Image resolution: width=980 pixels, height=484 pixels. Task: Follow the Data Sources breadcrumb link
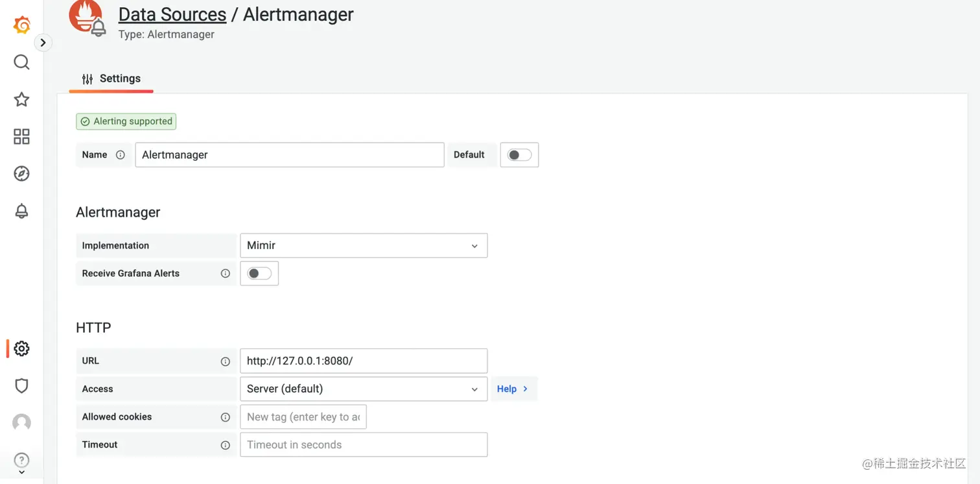[x=172, y=14]
